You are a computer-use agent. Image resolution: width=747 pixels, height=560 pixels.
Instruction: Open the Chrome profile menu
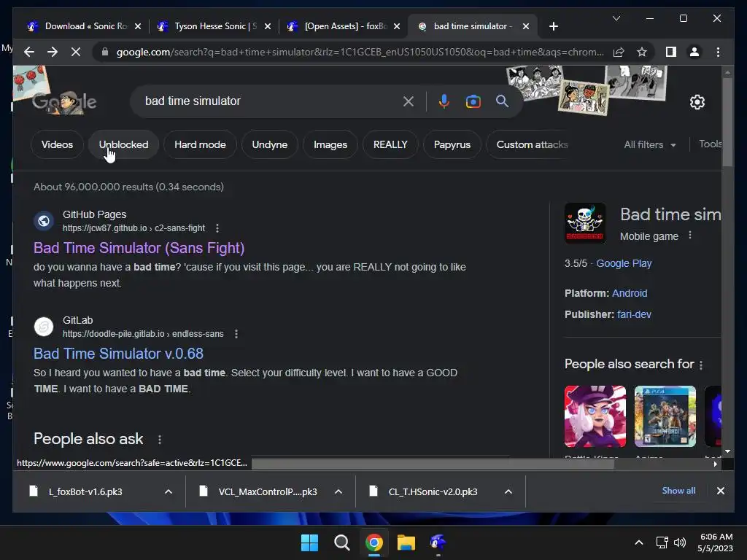(x=694, y=52)
